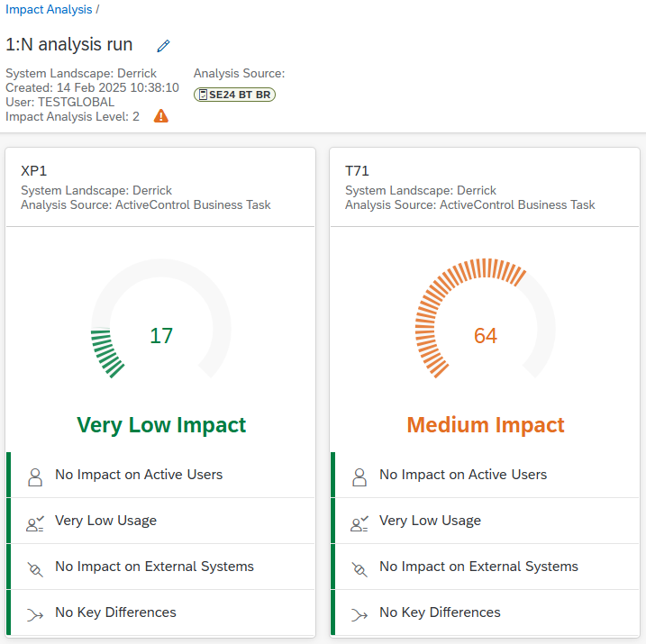
Task: Open the Impact Analysis breadcrumb link
Action: click(x=49, y=10)
